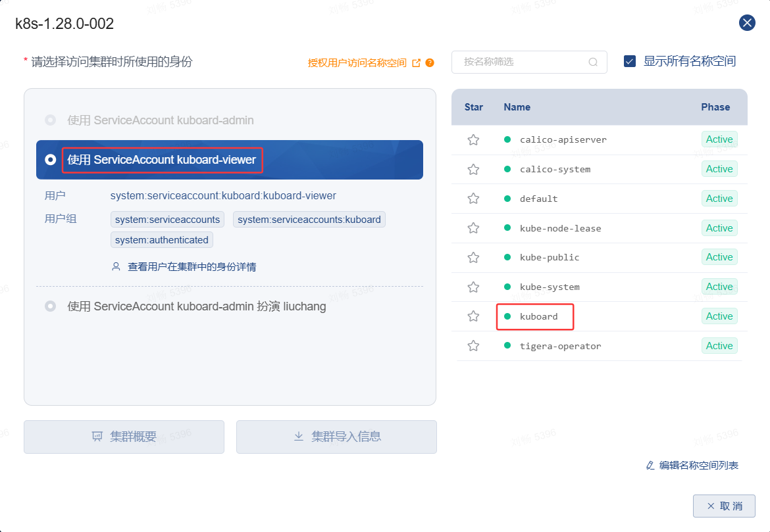Open the kube-public namespace
The width and height of the screenshot is (770, 532).
coord(550,257)
